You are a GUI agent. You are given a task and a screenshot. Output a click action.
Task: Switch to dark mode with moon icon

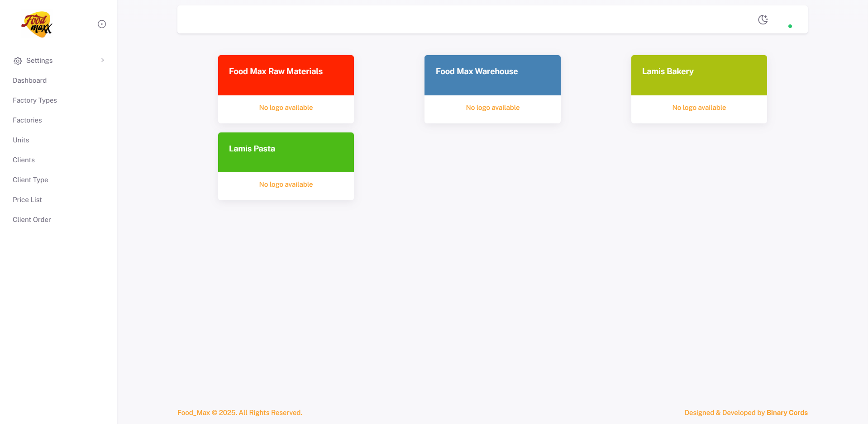click(763, 19)
